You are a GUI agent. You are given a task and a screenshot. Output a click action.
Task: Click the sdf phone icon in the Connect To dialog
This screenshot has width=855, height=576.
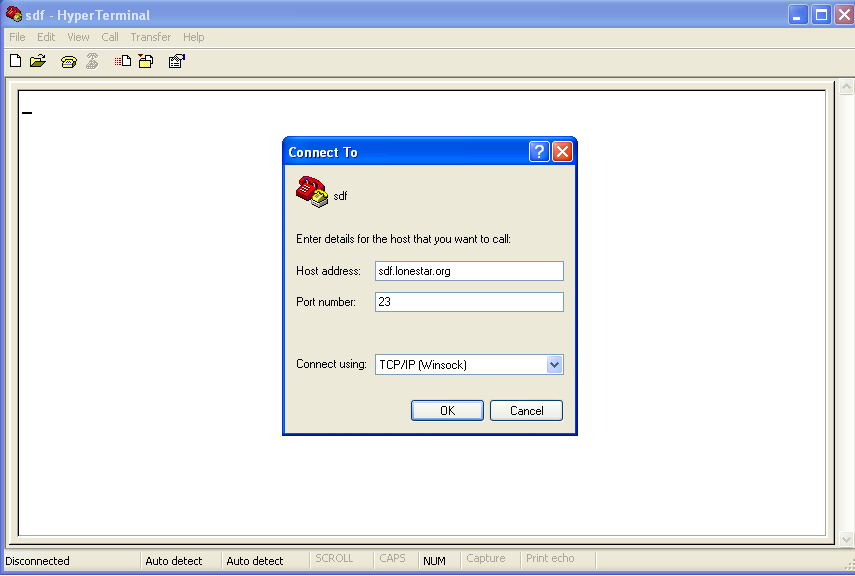click(x=313, y=191)
